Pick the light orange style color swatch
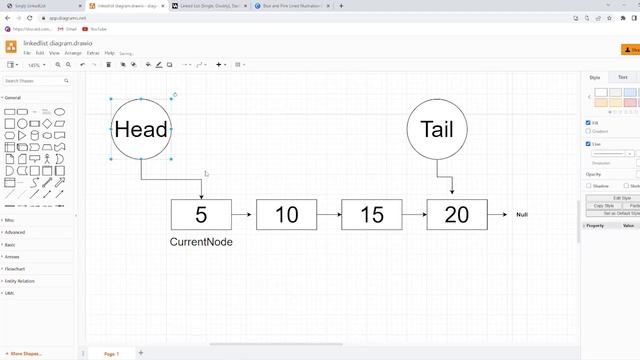Screen dimensions: 640x360 (x=601, y=102)
